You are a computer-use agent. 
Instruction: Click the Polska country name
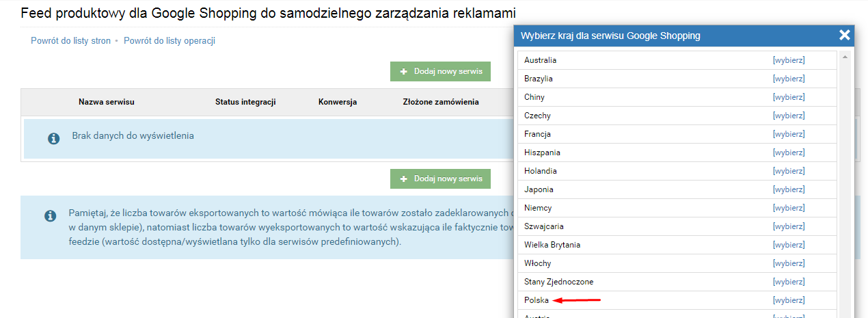[537, 300]
